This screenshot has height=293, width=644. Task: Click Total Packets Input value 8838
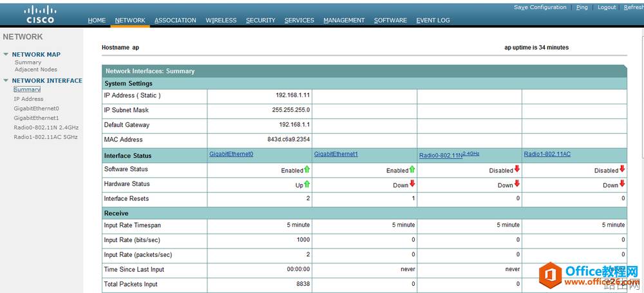tap(303, 284)
